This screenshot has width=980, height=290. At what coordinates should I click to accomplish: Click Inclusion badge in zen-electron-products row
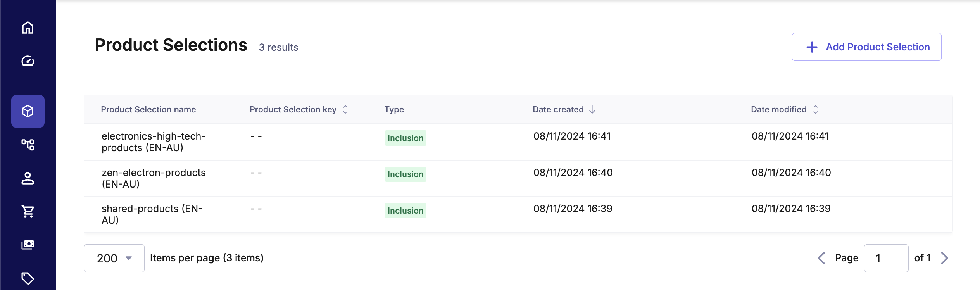(405, 174)
